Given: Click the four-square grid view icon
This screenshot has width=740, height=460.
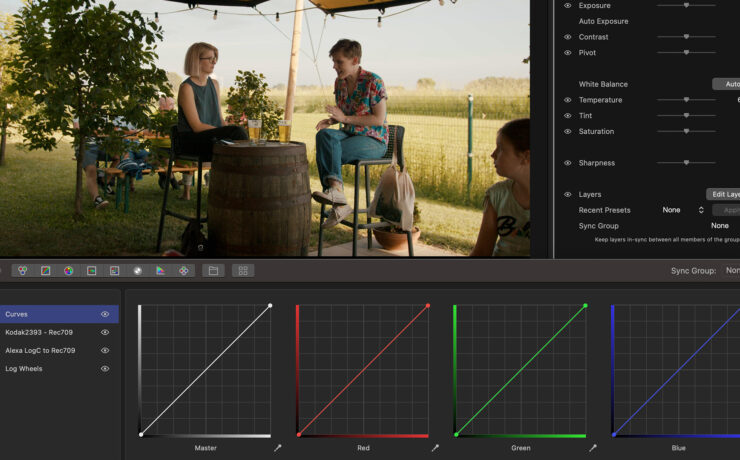Looking at the screenshot, I should pyautogui.click(x=243, y=270).
